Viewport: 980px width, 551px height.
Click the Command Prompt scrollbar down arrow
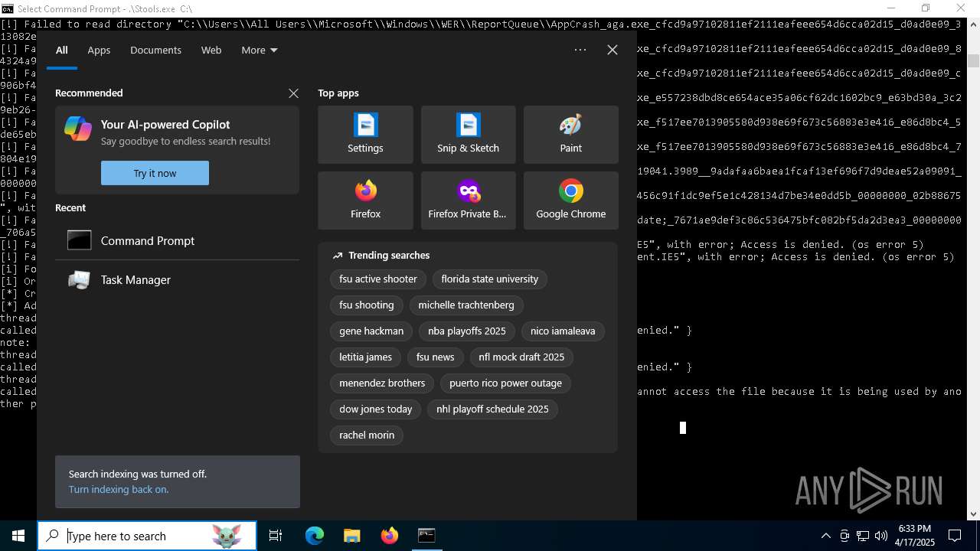coord(973,514)
